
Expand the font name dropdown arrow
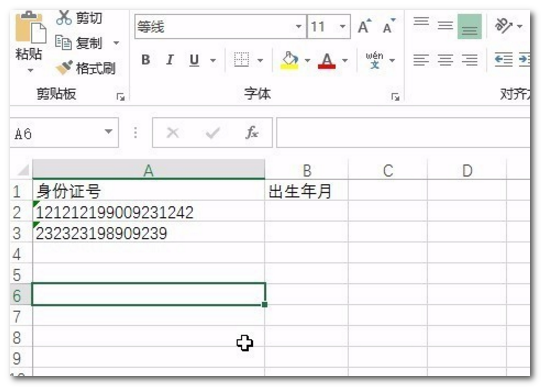click(x=299, y=27)
